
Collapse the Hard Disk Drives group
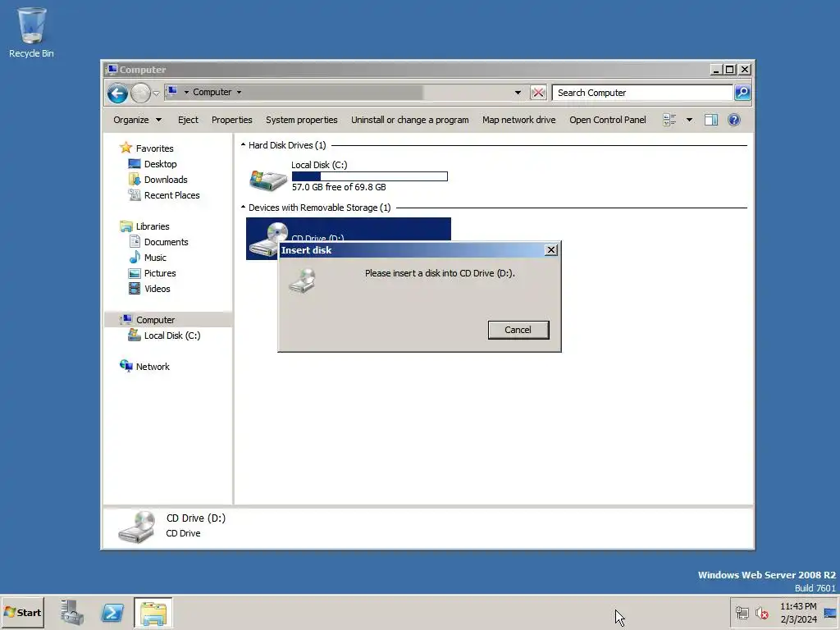tap(243, 144)
